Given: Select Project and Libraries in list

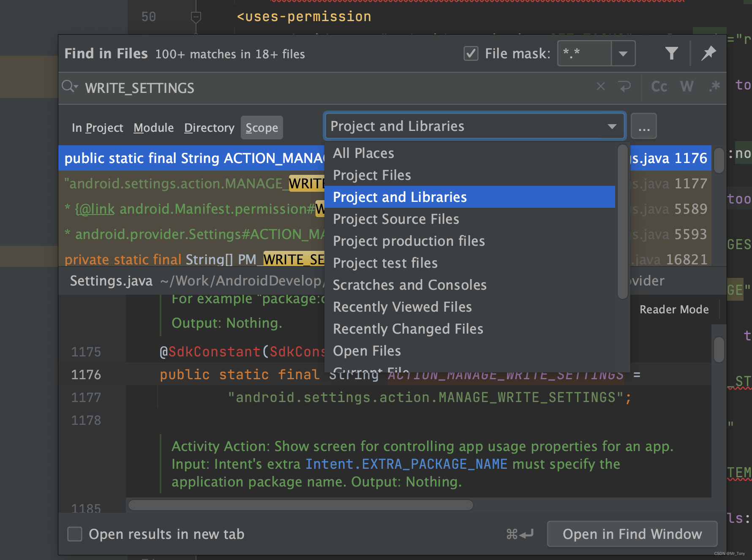Looking at the screenshot, I should click(x=470, y=197).
